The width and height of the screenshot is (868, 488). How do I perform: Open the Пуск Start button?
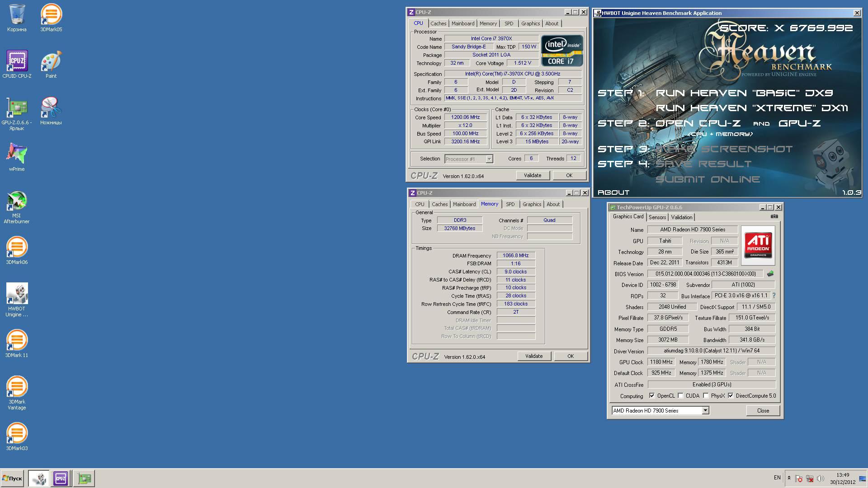pos(12,478)
